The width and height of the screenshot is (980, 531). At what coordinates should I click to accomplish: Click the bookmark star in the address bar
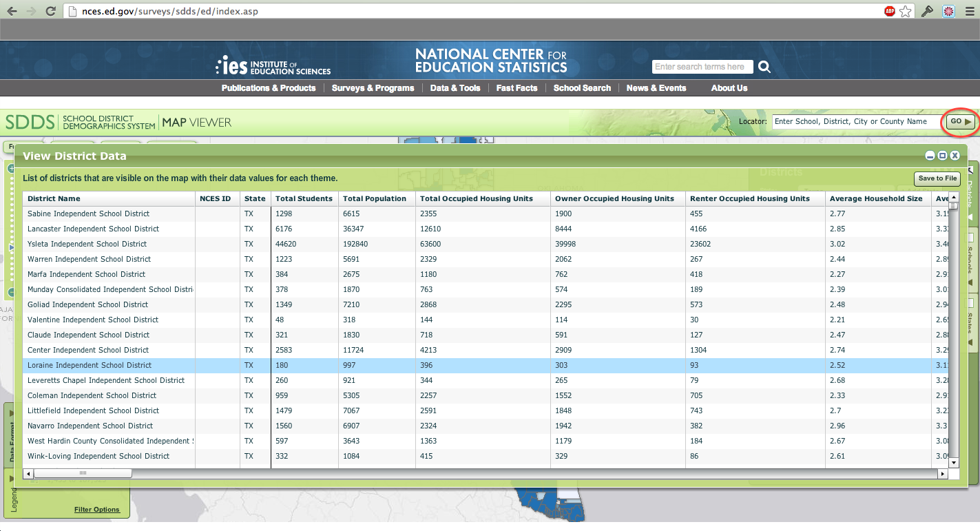(x=904, y=11)
